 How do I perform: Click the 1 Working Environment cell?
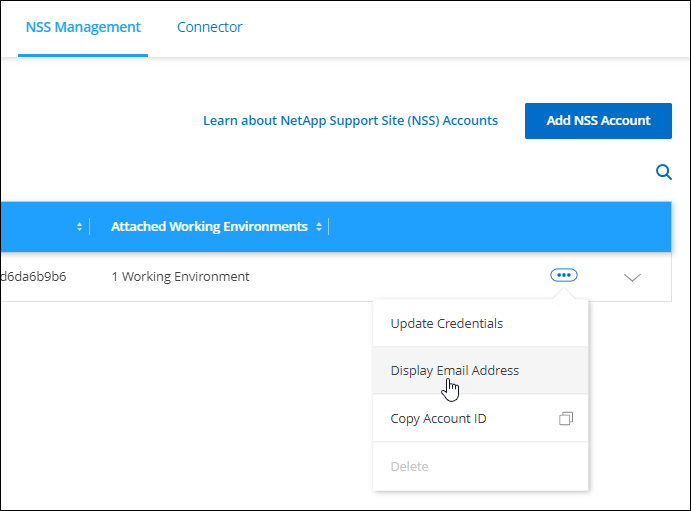180,277
